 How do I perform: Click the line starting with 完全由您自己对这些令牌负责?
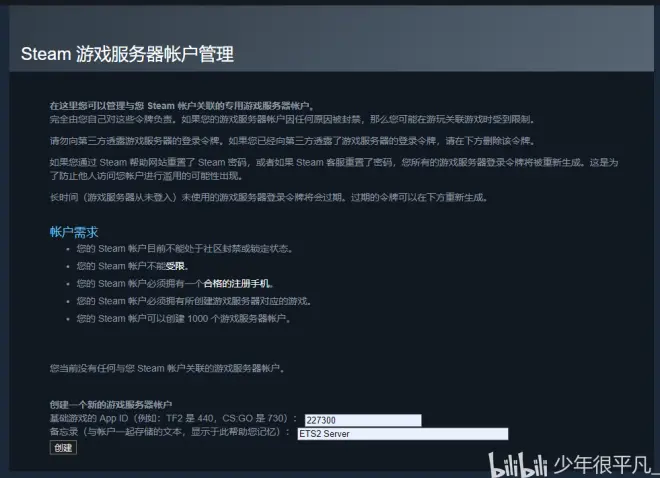[292, 120]
